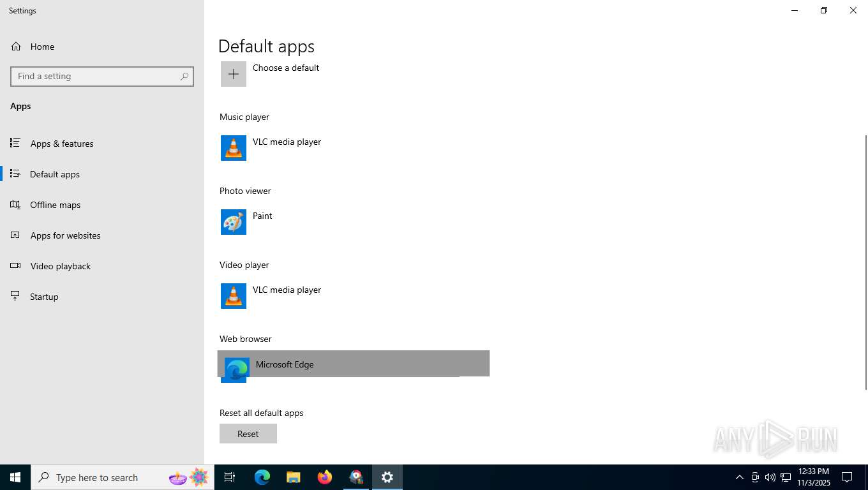The image size is (868, 490).
Task: Click the VLC cone icon under Video player
Action: 234,296
